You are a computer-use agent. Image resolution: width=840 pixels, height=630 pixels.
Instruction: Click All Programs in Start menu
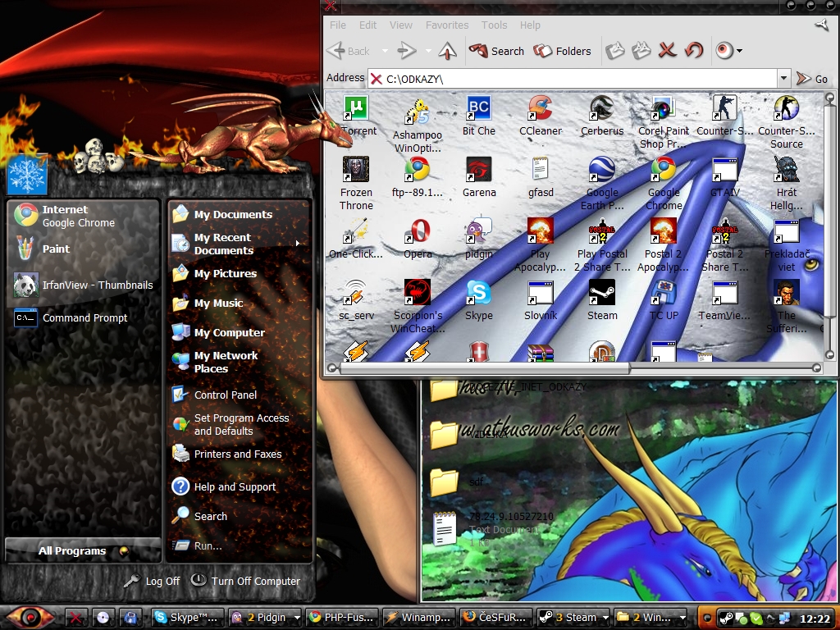83,550
